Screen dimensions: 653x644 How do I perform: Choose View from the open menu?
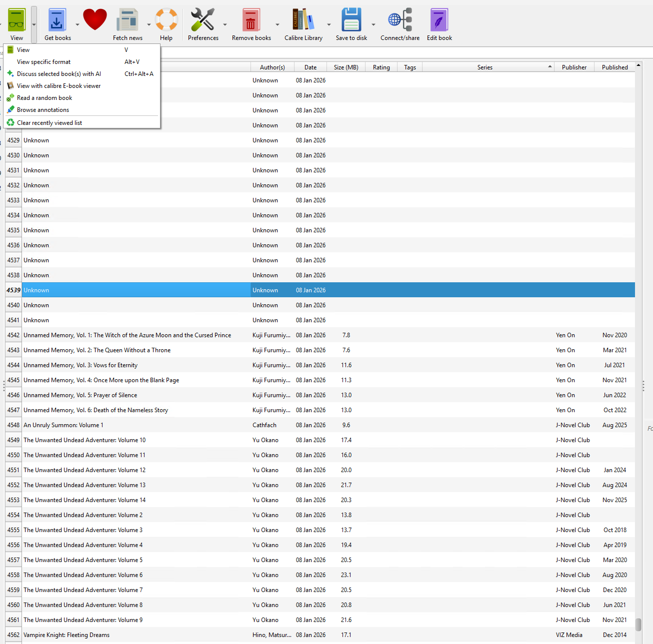pos(82,50)
